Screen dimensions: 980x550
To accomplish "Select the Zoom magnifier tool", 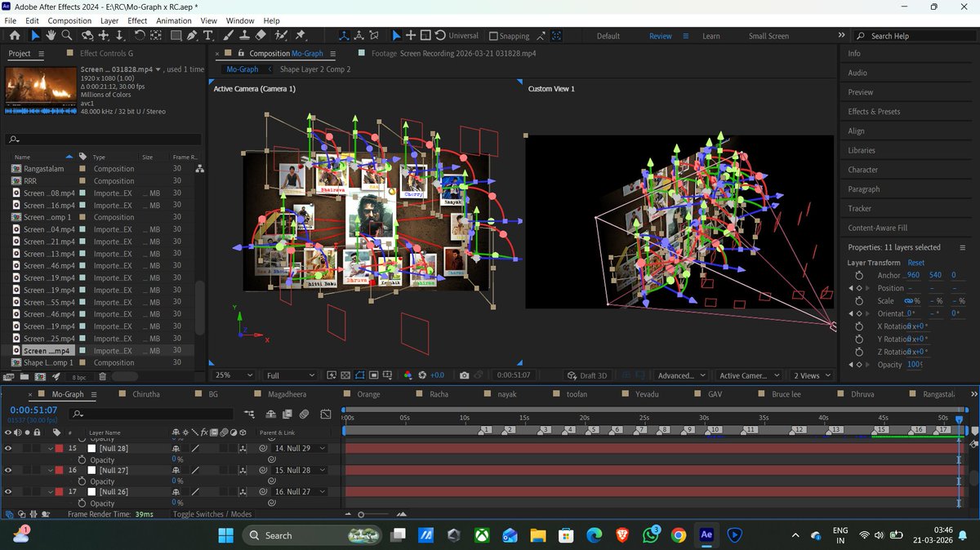I will coord(66,36).
